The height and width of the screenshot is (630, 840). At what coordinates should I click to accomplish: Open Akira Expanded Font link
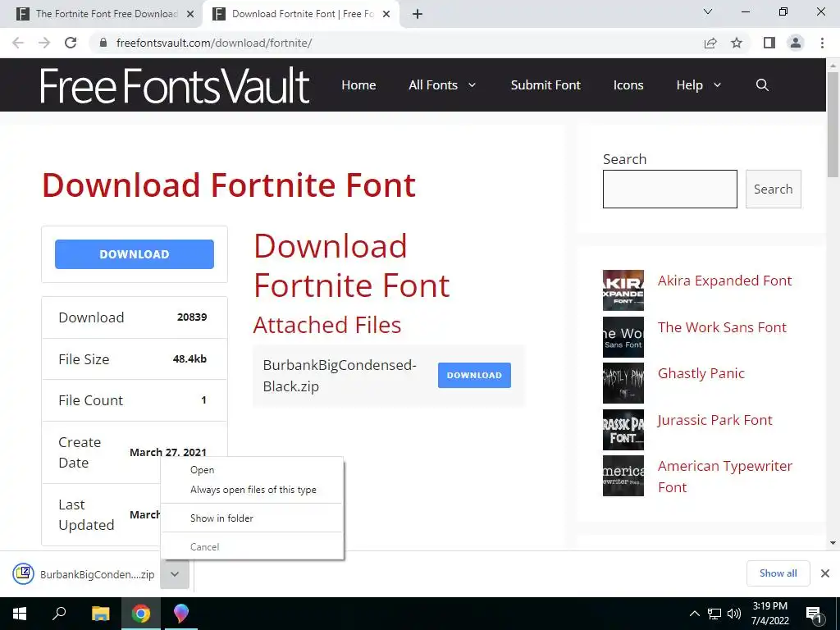click(x=724, y=281)
